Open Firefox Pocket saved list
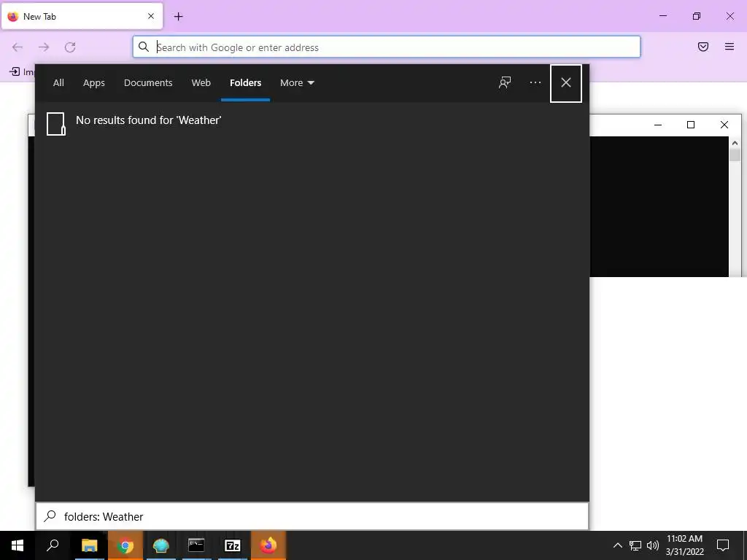This screenshot has height=560, width=747. coord(703,47)
